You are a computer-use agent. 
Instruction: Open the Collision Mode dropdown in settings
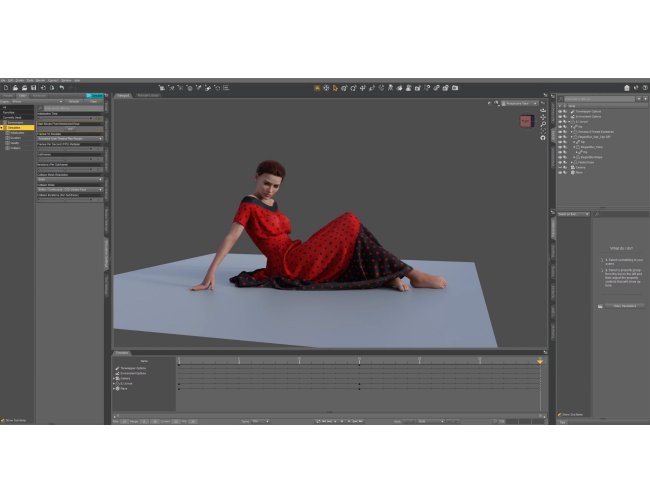[x=70, y=190]
